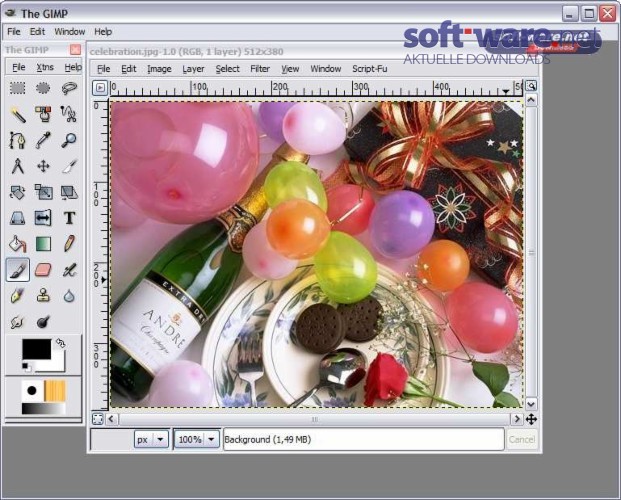Select the Bucket Fill tool

pos(17,244)
